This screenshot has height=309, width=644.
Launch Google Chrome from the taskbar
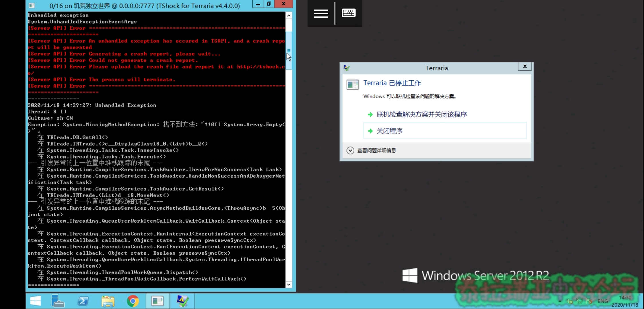[133, 301]
